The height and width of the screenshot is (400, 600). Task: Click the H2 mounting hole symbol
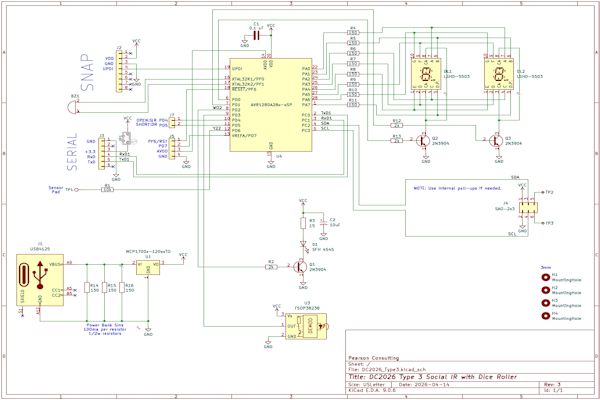click(545, 290)
